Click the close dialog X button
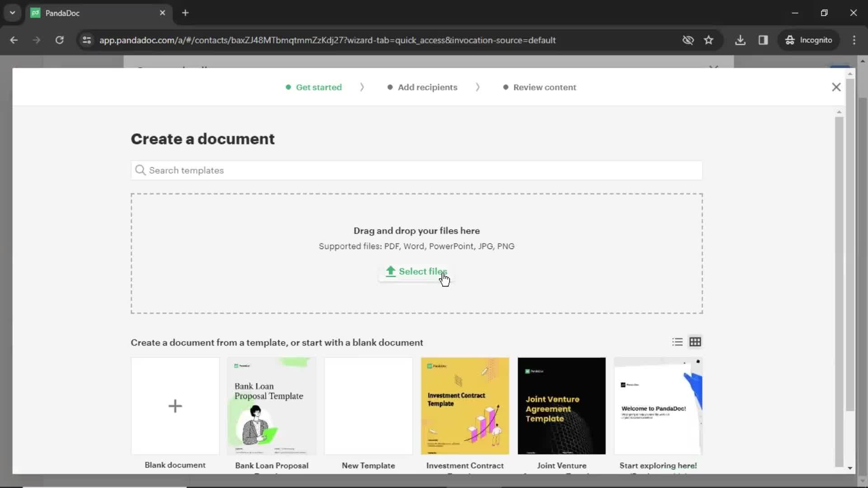The image size is (868, 488). click(x=836, y=87)
